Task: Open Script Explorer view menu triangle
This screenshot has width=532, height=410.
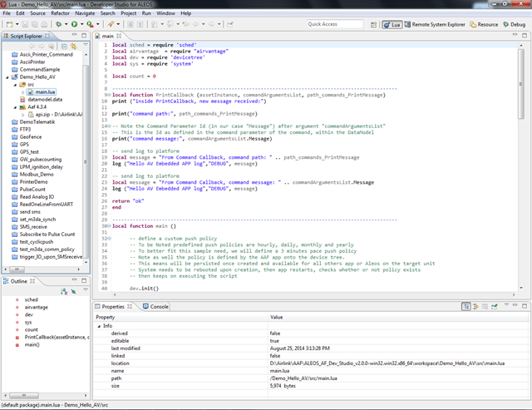Action: point(85,45)
